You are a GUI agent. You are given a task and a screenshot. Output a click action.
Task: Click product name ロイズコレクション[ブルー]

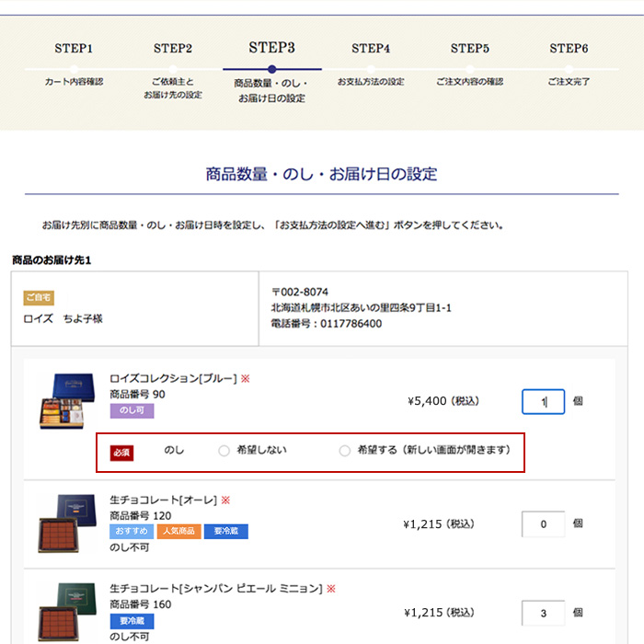173,378
